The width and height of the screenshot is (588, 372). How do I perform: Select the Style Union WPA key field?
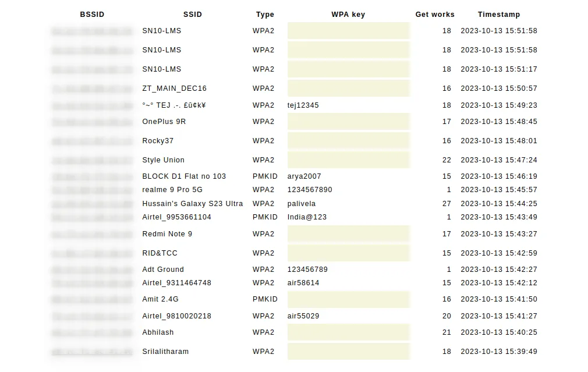point(348,160)
